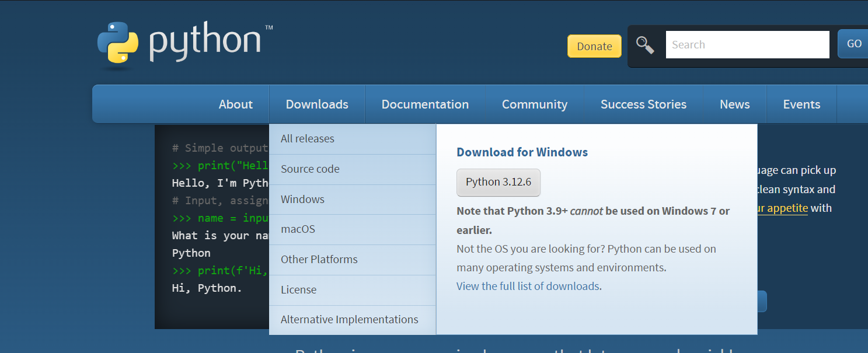
Task: Expand the Documentation menu
Action: (x=425, y=104)
